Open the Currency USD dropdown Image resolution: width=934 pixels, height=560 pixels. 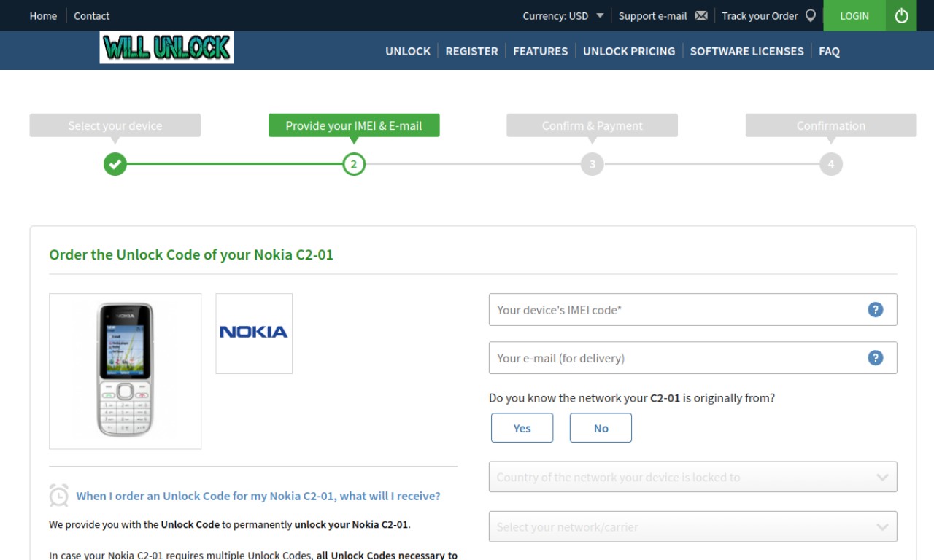563,15
